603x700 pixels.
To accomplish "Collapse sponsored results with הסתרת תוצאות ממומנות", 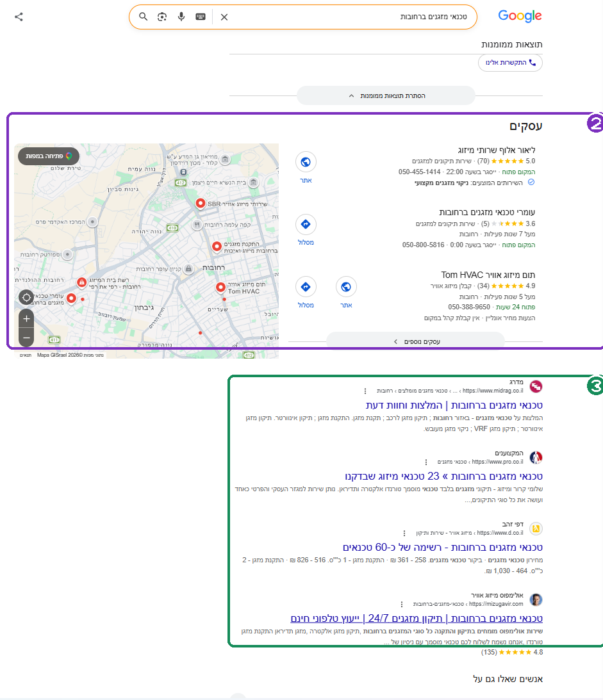I will 386,95.
